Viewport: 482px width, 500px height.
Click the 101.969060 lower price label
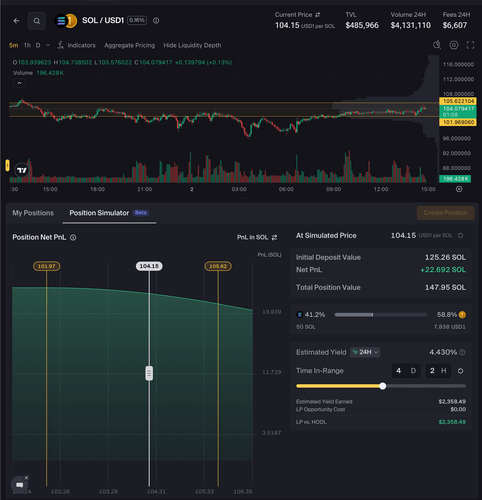click(x=458, y=122)
